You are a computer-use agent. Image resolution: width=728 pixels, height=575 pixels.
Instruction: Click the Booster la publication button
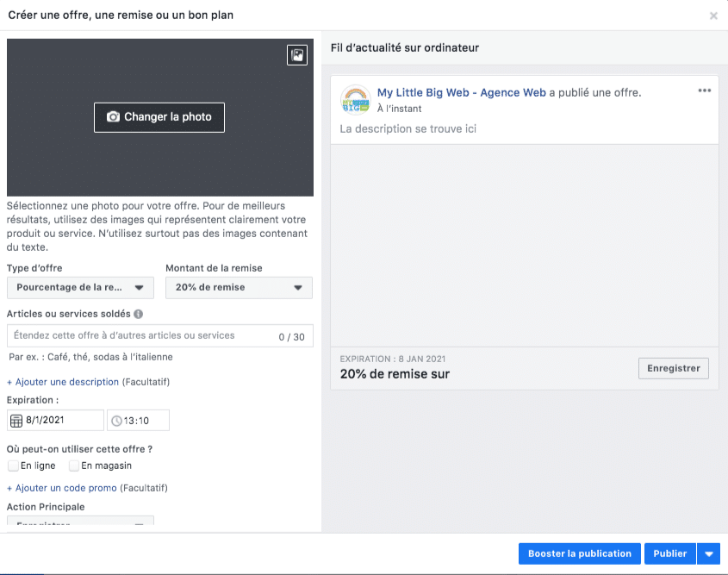tap(580, 553)
